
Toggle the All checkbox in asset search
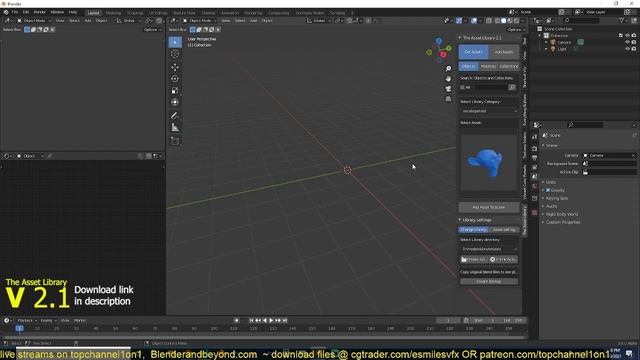pyautogui.click(x=462, y=87)
